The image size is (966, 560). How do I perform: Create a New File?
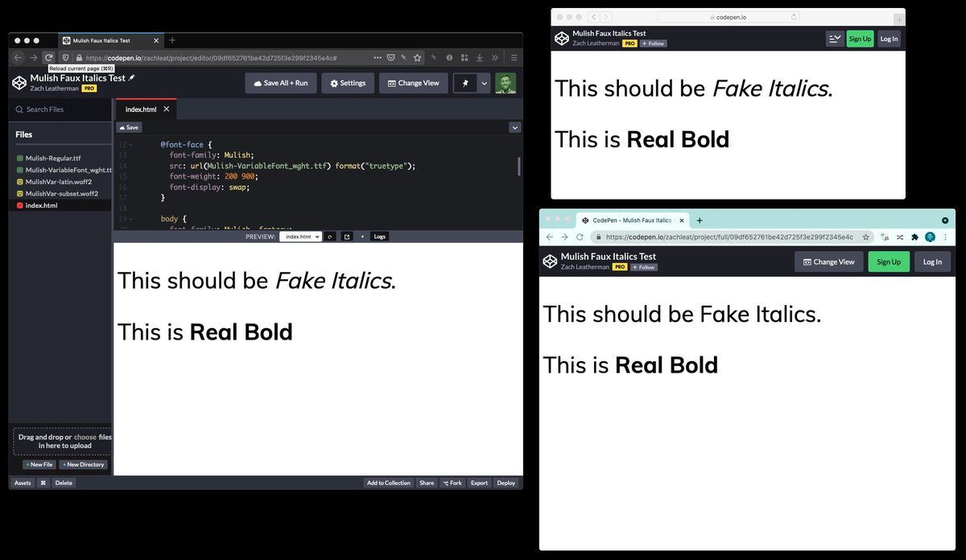39,464
